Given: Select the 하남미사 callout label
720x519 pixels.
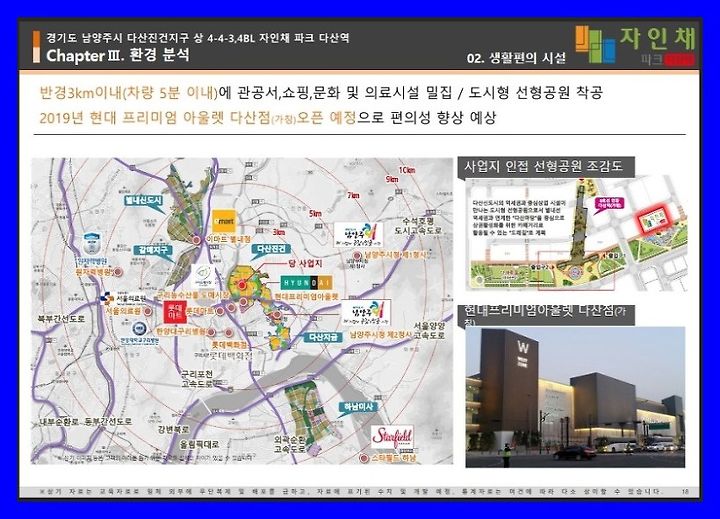Looking at the screenshot, I should pyautogui.click(x=358, y=408).
